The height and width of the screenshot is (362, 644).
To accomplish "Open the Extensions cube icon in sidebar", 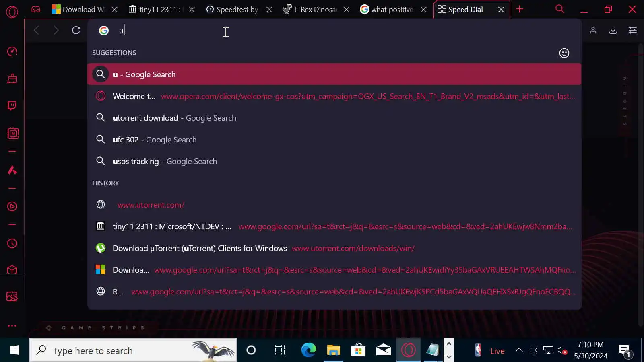I will [x=12, y=269].
